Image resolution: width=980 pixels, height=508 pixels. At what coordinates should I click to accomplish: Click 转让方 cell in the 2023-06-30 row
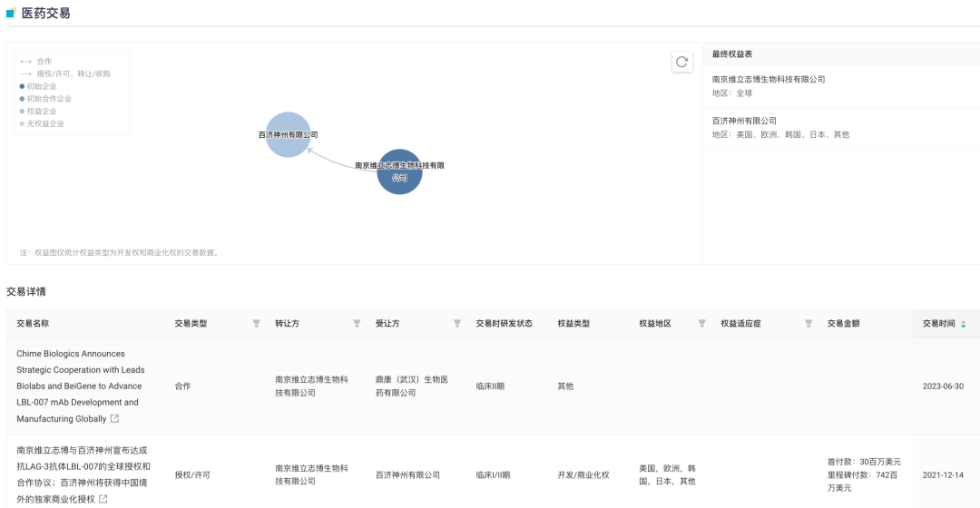click(x=311, y=386)
